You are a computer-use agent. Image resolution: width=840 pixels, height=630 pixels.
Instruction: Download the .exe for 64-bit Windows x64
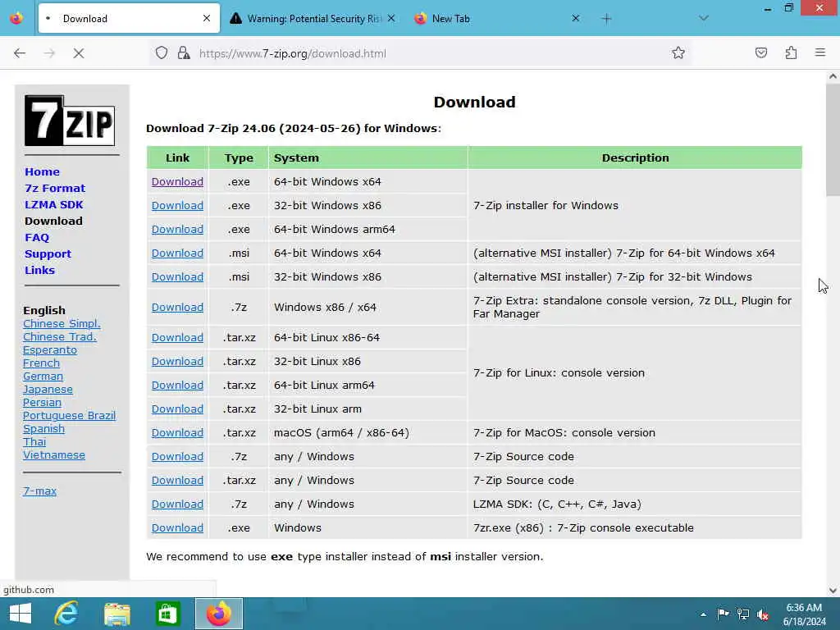177,181
